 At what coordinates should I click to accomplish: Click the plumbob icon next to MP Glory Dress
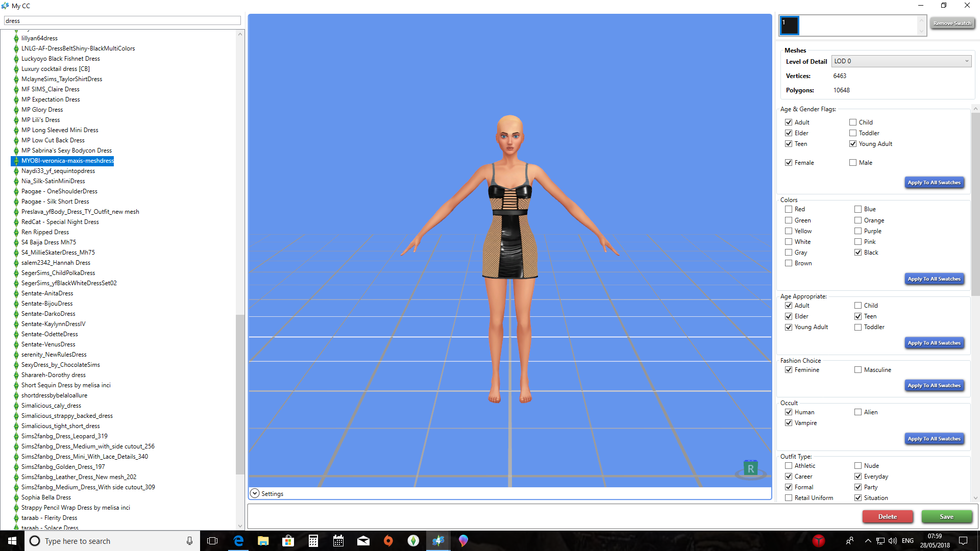[x=16, y=110]
